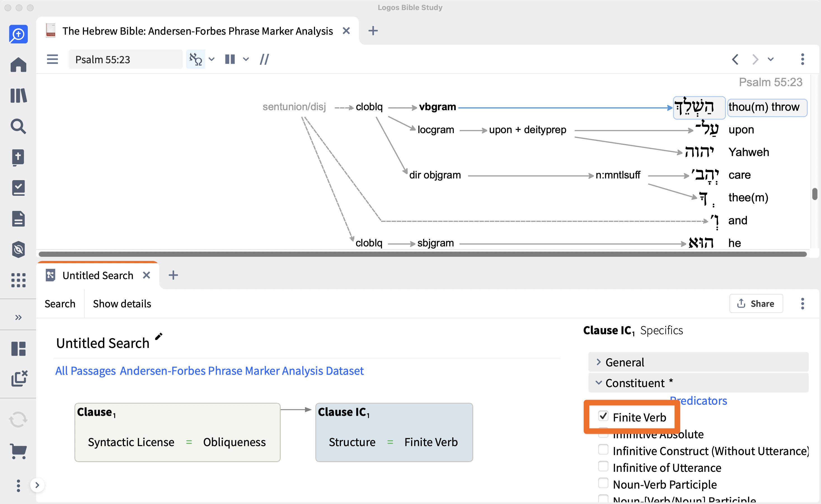The width and height of the screenshot is (821, 504).
Task: Open the column layout dropdown arrow
Action: (246, 59)
